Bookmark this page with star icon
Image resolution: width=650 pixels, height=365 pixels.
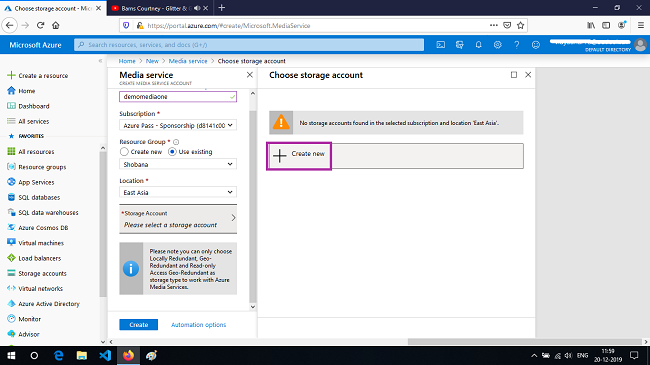pos(521,25)
